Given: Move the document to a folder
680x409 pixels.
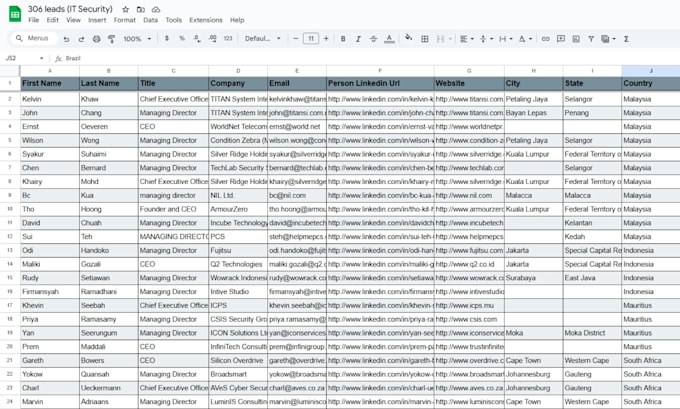Looking at the screenshot, I should click(x=141, y=9).
